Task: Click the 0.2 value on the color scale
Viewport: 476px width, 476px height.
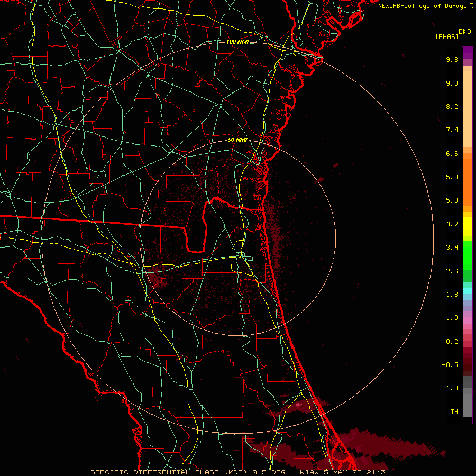Action: click(452, 342)
